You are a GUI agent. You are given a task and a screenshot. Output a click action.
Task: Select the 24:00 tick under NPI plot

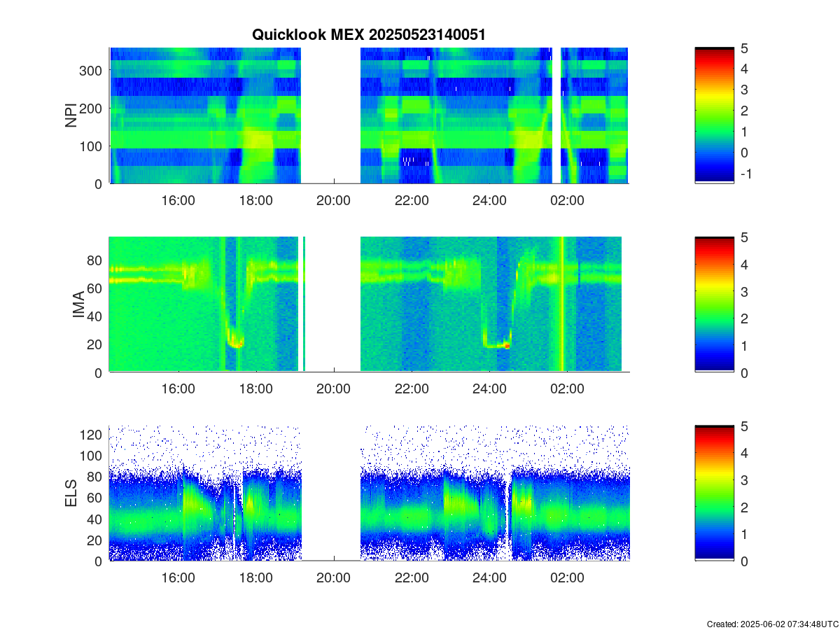point(489,200)
